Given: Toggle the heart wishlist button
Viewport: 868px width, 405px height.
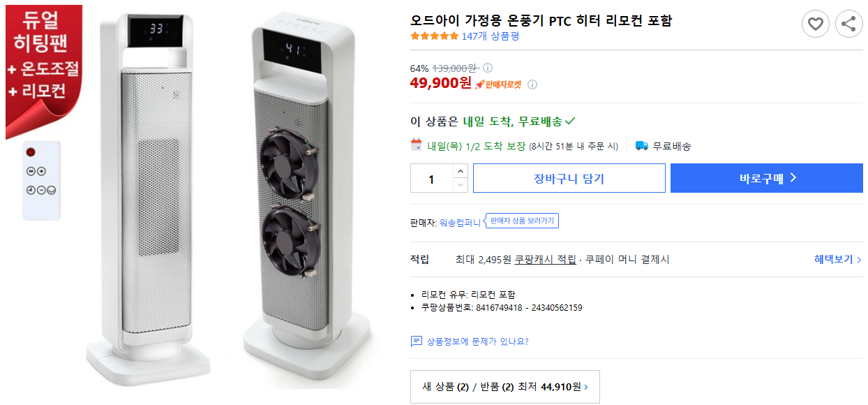Looking at the screenshot, I should tap(815, 23).
